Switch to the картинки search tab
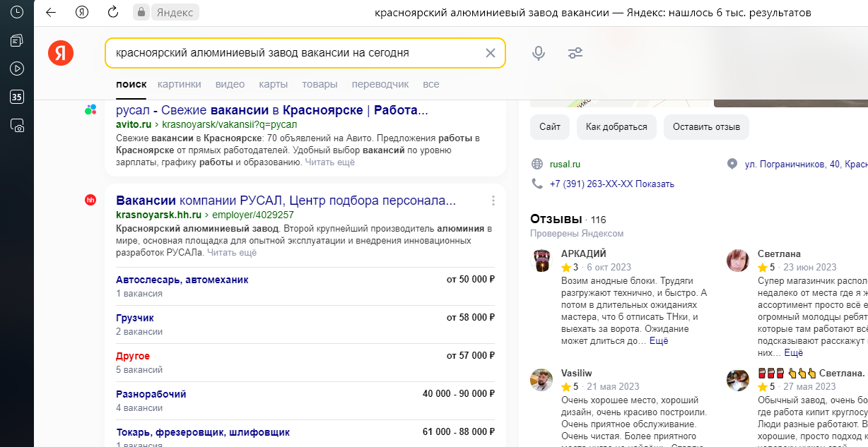This screenshot has width=868, height=447. pos(179,83)
